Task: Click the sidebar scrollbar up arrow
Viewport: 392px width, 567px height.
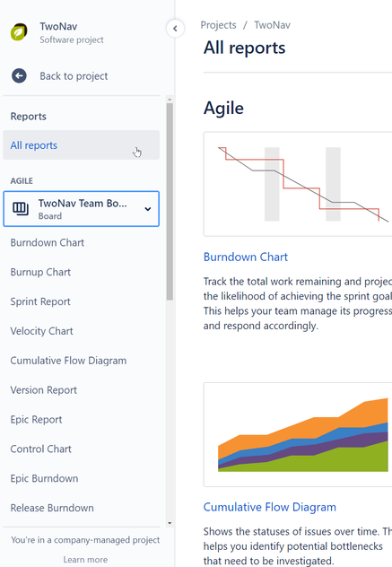Action: coord(170,100)
